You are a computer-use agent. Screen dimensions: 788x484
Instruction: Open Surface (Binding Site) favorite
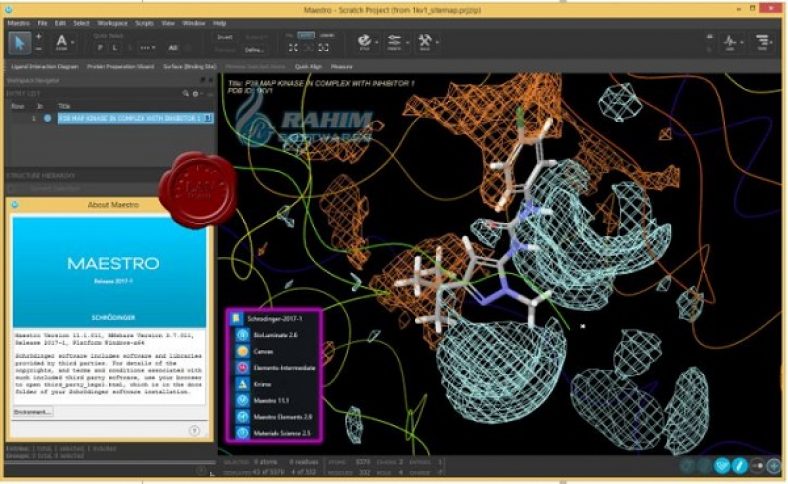tap(189, 66)
